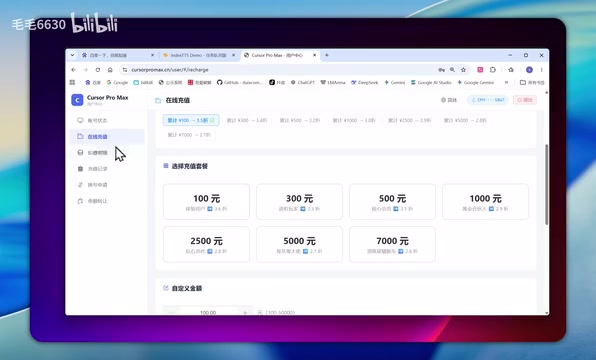596x360 pixels.
Task: View site information icon in address bar
Action: (125, 70)
